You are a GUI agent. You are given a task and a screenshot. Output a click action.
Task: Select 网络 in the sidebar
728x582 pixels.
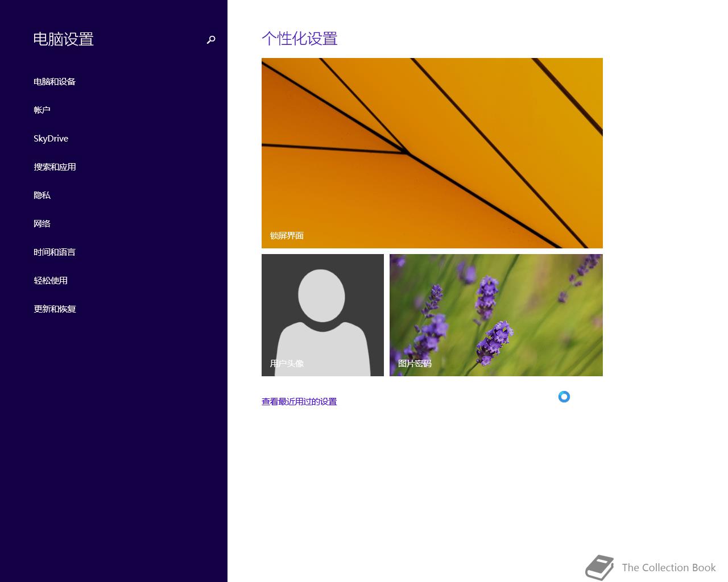pos(42,224)
